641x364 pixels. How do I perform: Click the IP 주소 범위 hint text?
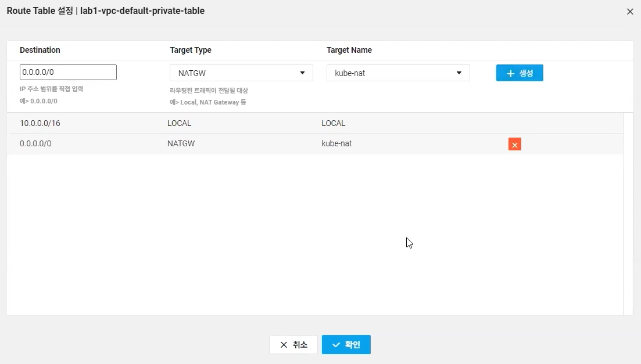coord(51,89)
